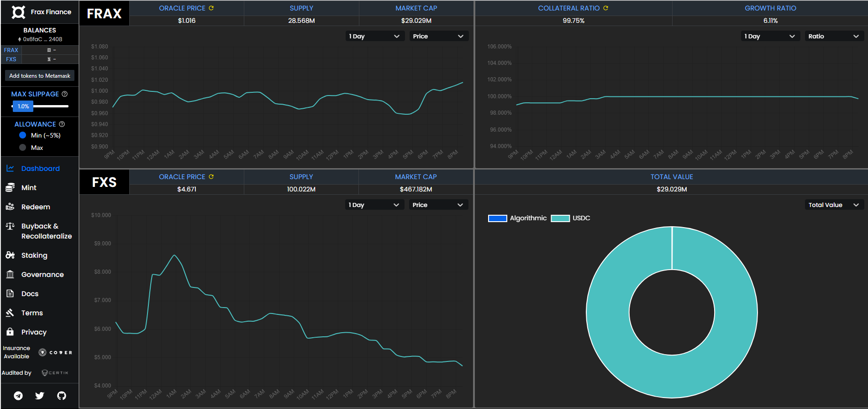
Task: Click the Staking tractor icon
Action: (x=10, y=255)
